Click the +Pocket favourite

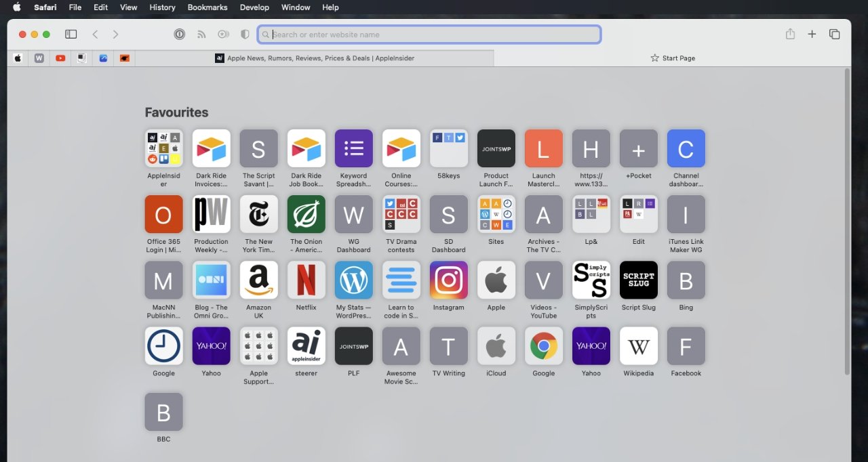(x=638, y=148)
